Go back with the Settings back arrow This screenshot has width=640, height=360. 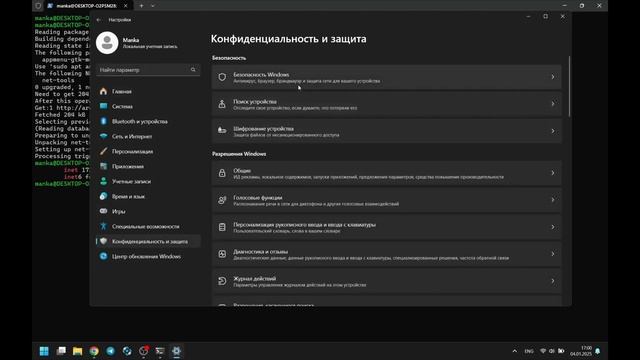click(99, 20)
